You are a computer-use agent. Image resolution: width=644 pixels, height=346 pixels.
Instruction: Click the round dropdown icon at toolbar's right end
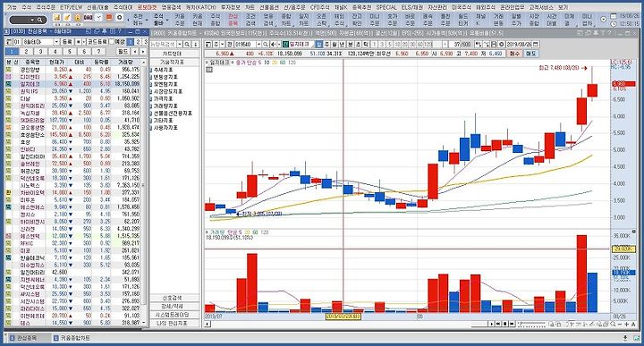(604, 20)
